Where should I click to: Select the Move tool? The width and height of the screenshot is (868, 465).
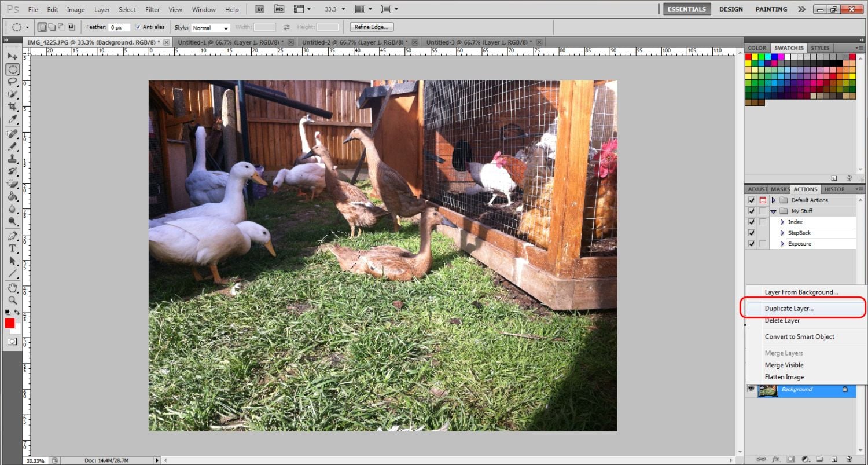pos(12,57)
